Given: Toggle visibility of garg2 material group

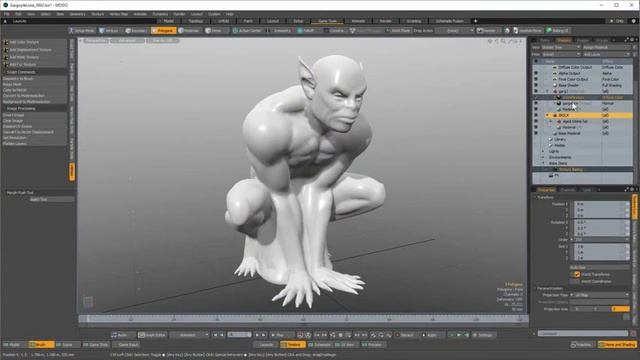Looking at the screenshot, I should (x=536, y=91).
